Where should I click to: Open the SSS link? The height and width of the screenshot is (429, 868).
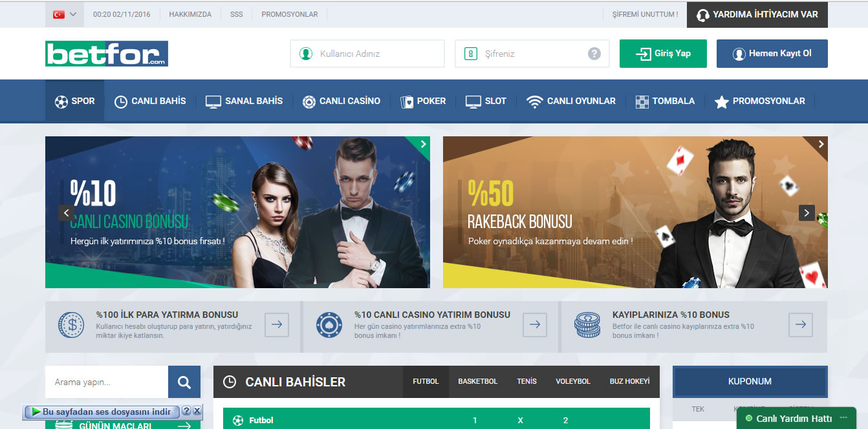coord(237,14)
